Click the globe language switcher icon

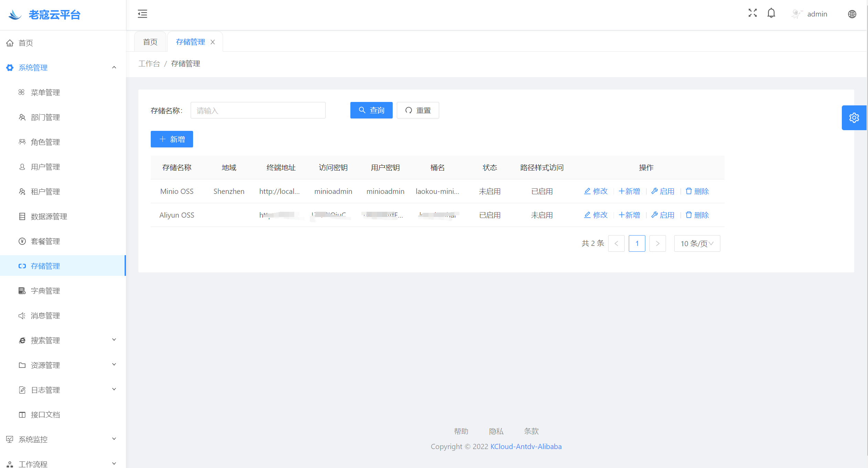[852, 14]
